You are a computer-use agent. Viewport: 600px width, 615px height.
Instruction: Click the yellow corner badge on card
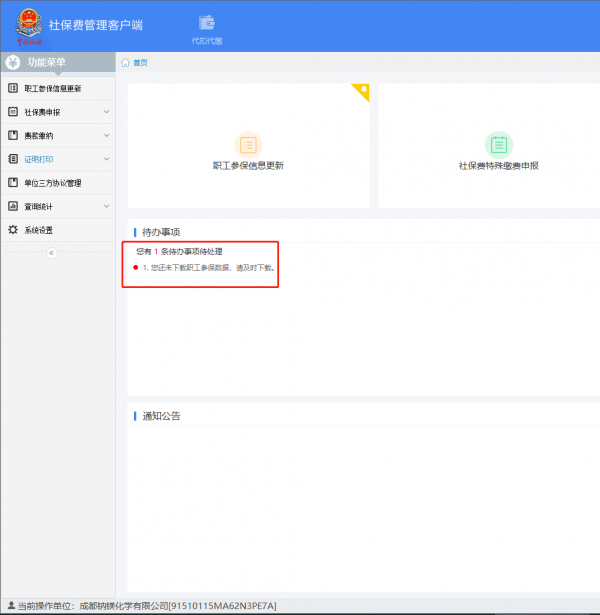click(x=362, y=90)
